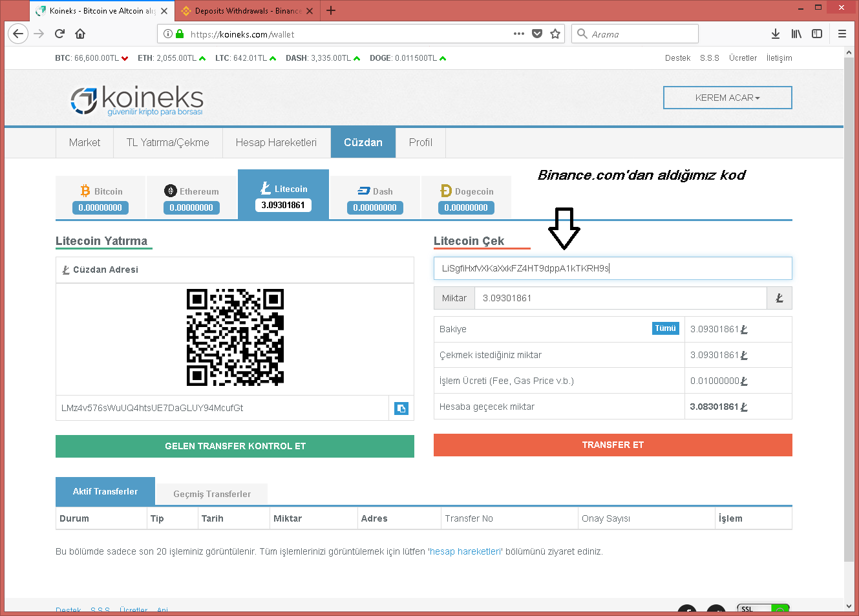The image size is (859, 616).
Task: Focus the Miktar amount field
Action: pyautogui.click(x=620, y=298)
